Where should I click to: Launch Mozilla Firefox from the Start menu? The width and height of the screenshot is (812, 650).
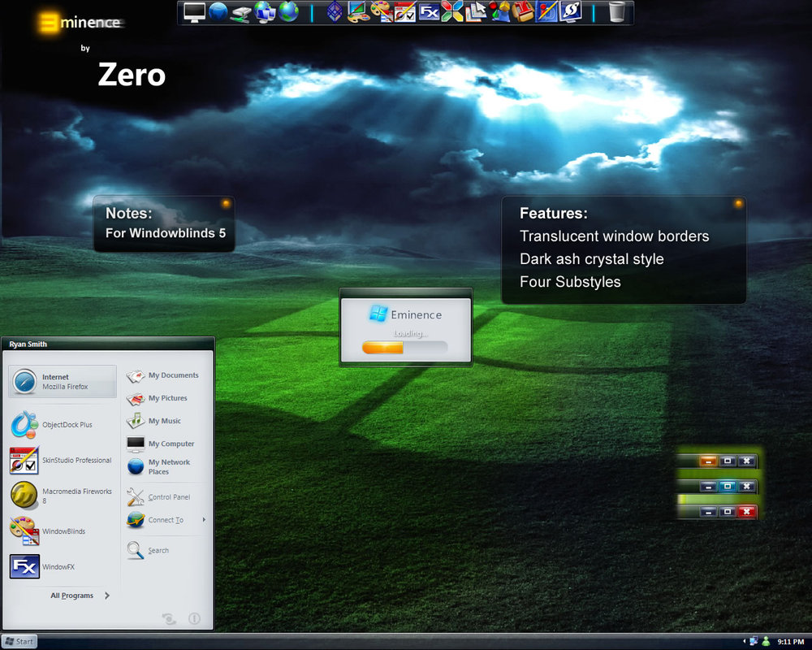(62, 381)
